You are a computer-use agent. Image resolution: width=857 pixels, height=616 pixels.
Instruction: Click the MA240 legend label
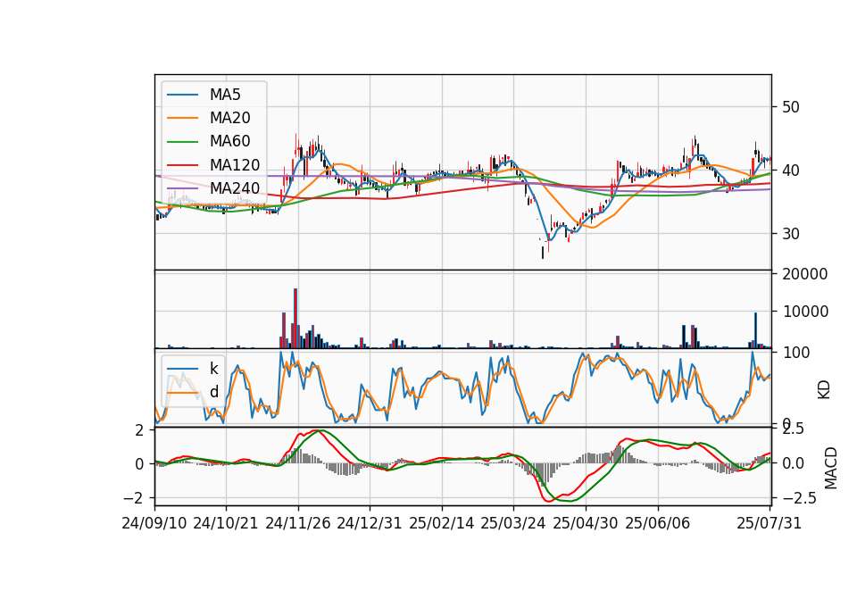(235, 188)
